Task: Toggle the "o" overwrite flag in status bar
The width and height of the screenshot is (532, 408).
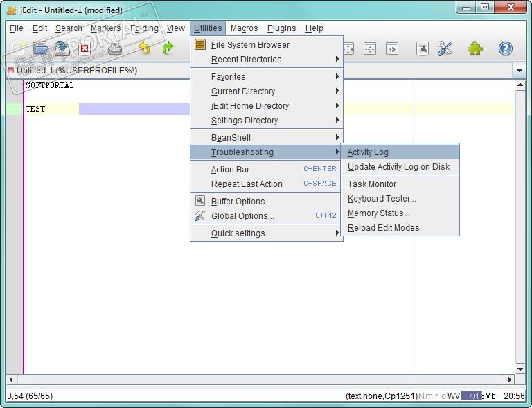Action: (x=443, y=396)
